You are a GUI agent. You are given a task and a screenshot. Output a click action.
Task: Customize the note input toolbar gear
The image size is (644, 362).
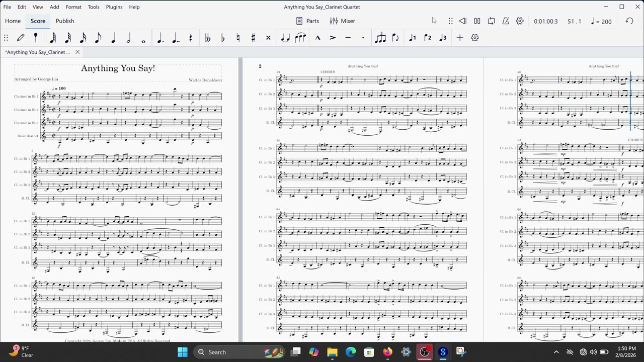click(x=475, y=38)
